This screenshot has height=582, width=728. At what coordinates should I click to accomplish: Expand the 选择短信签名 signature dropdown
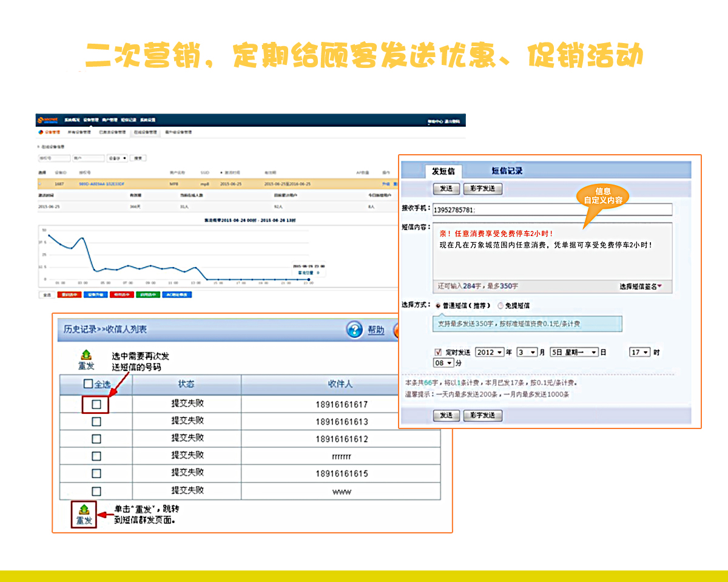[641, 286]
